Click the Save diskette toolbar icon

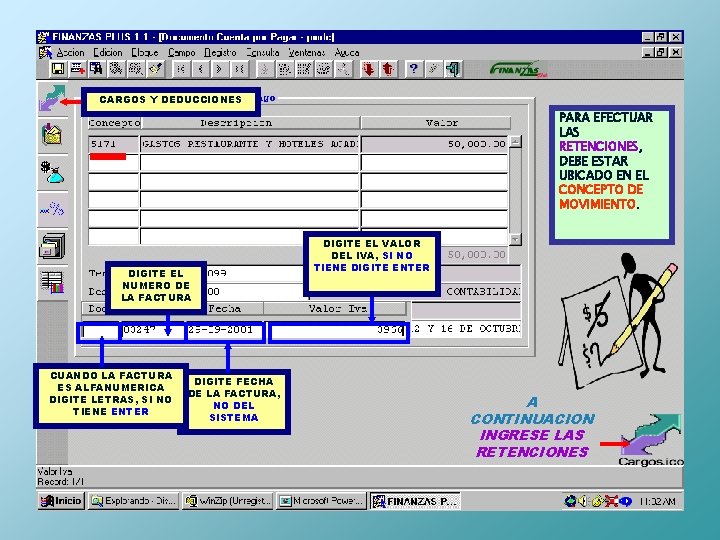tap(58, 69)
